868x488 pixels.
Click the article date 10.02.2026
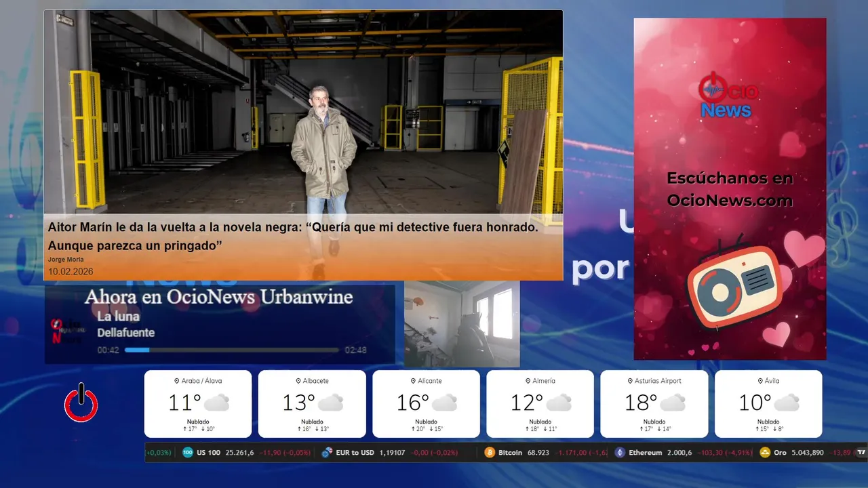click(71, 272)
